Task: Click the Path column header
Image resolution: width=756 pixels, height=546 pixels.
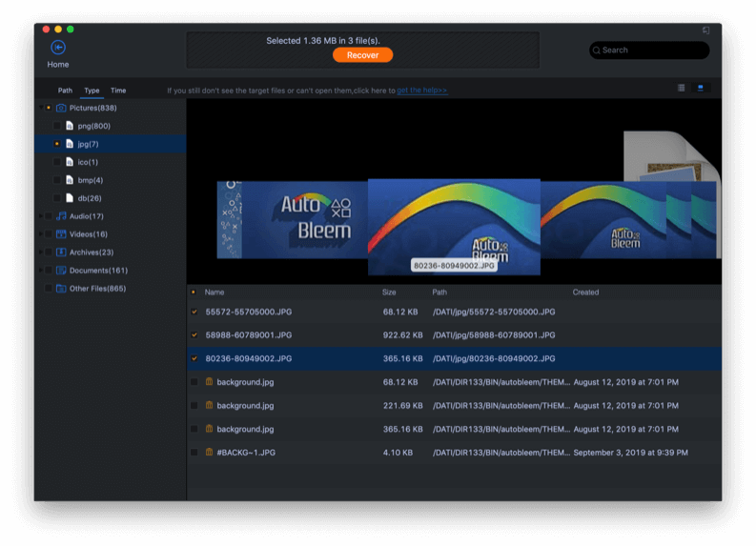Action: point(439,292)
